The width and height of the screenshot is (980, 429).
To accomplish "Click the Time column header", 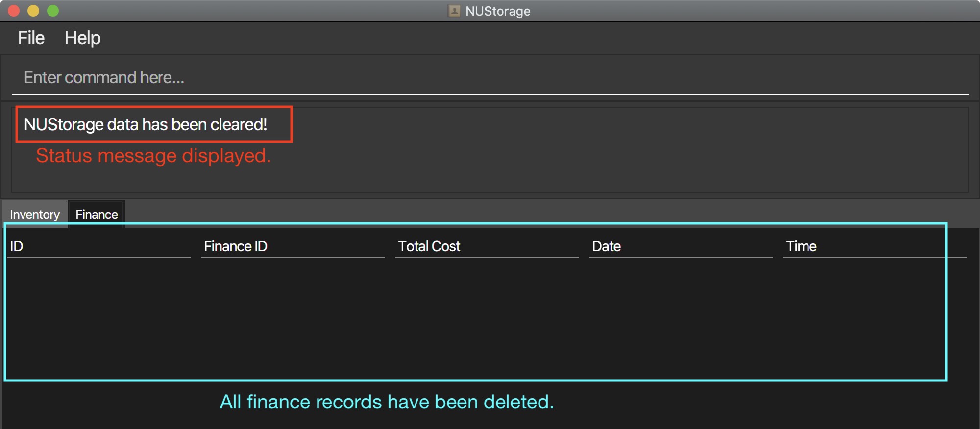I will (x=875, y=246).
